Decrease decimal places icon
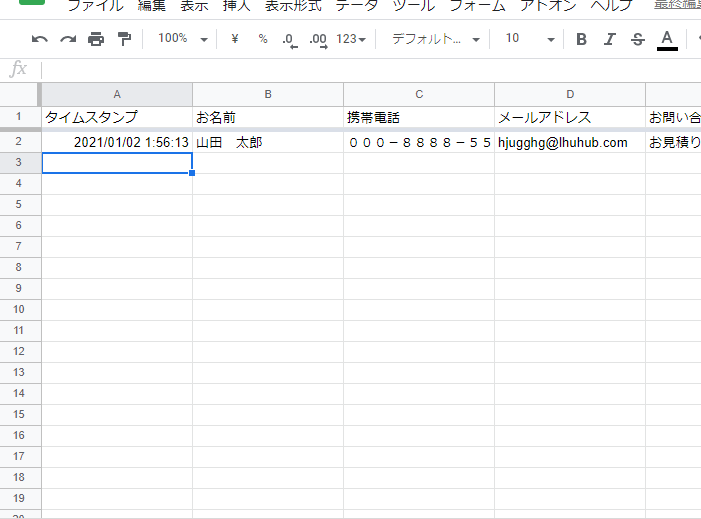Image resolution: width=701 pixels, height=519 pixels. click(x=289, y=40)
